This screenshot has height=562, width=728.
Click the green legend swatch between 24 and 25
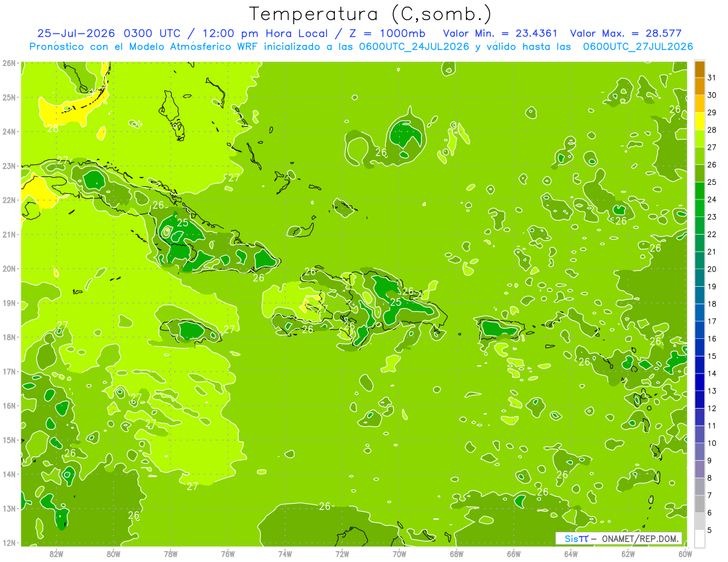point(699,191)
